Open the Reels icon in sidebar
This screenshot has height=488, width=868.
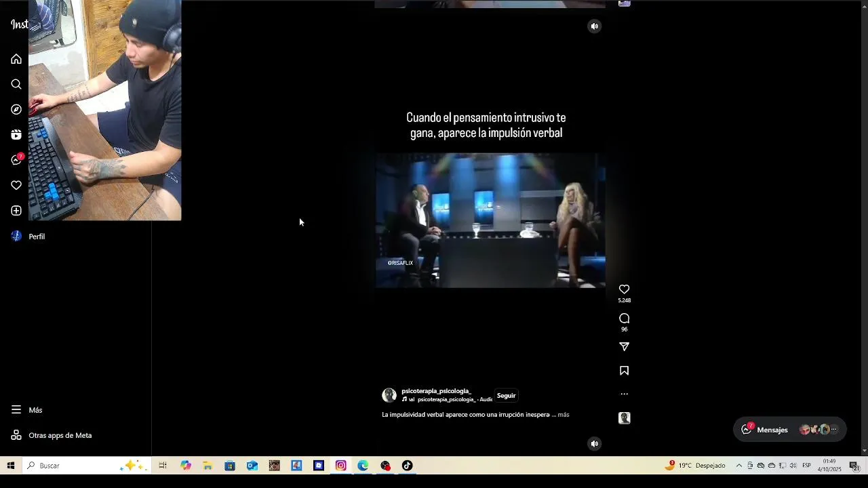(16, 135)
